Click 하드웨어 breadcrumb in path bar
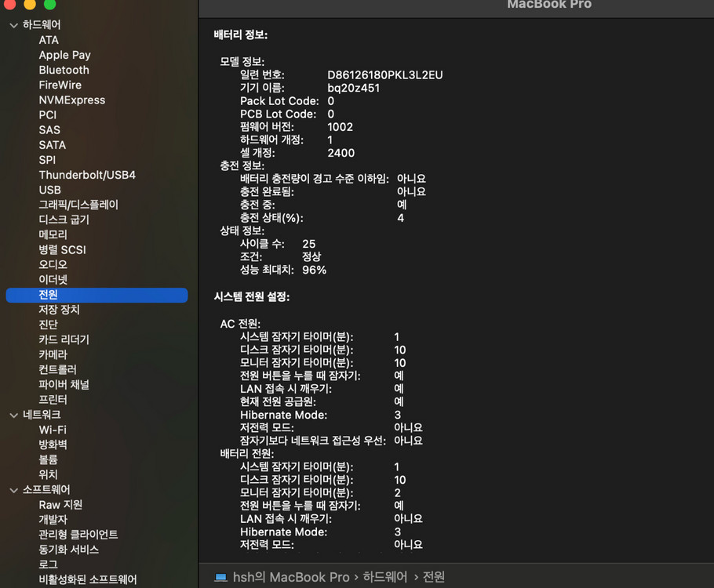 click(x=384, y=577)
